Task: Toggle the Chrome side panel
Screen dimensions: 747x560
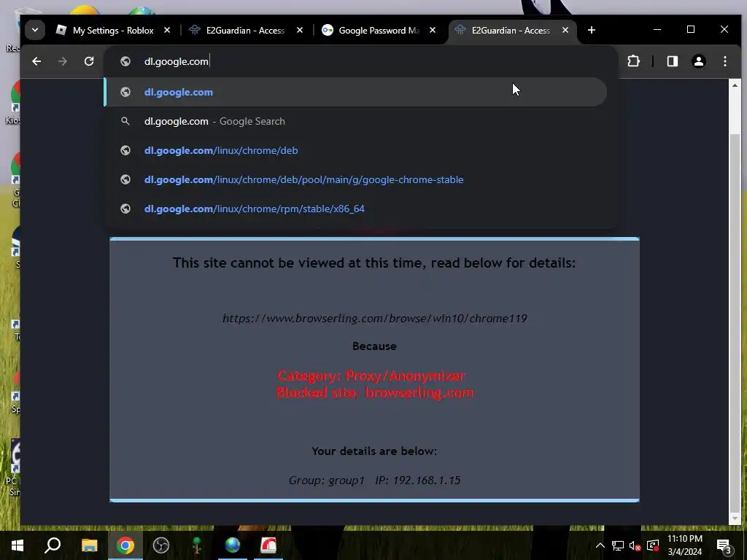Action: click(x=672, y=61)
